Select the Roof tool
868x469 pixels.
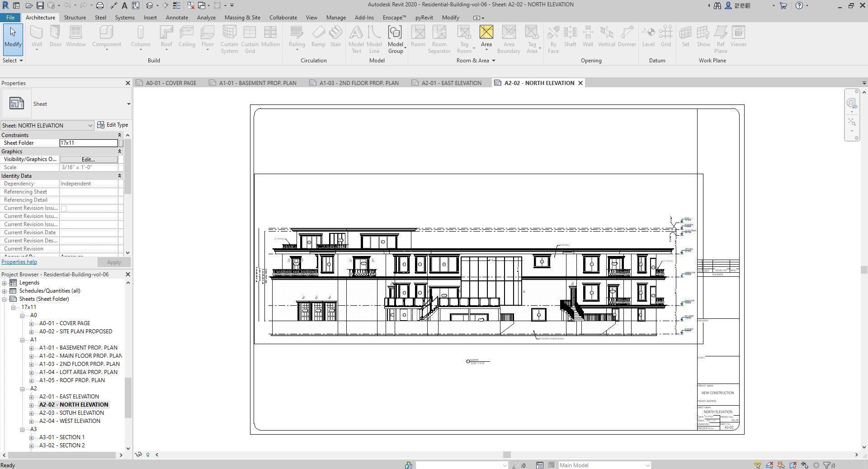click(166, 37)
